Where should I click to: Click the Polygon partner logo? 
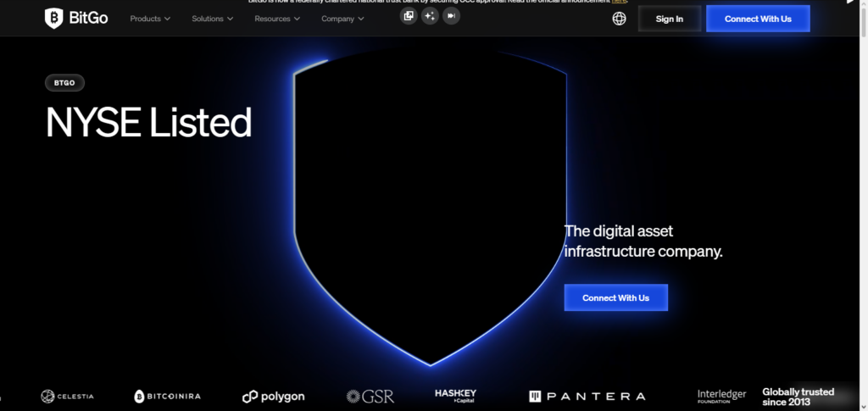(x=274, y=397)
